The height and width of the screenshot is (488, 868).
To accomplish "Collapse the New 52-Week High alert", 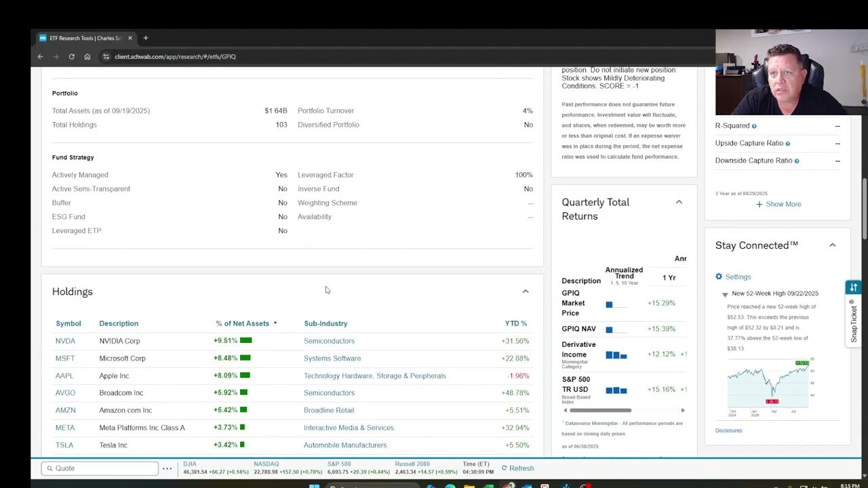I will 725,294.
